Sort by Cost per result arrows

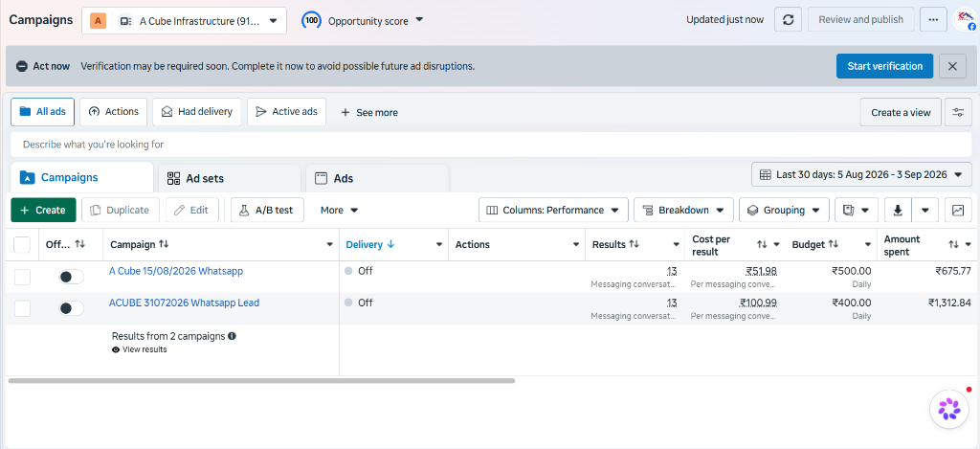[x=762, y=244]
